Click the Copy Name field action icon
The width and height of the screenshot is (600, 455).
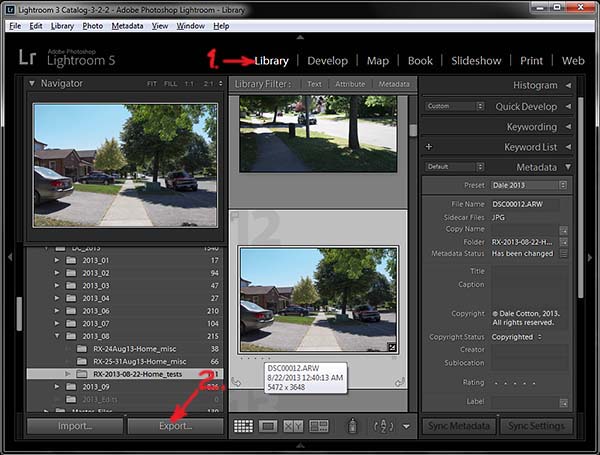click(563, 230)
